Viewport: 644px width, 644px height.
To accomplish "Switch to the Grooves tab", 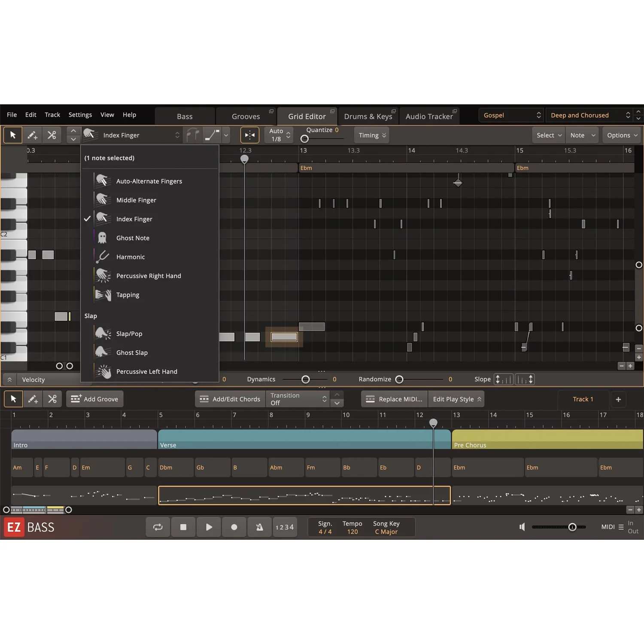I will (x=246, y=116).
